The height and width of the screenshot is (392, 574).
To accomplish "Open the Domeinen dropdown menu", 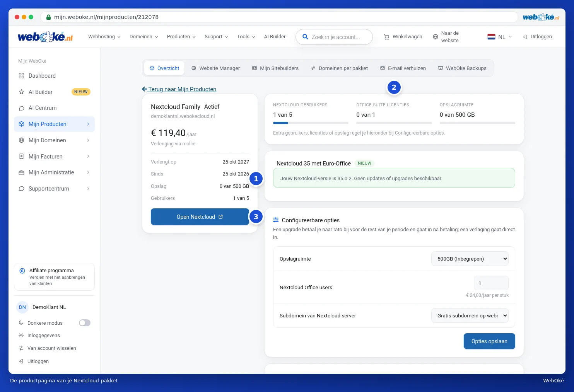I will (x=144, y=37).
